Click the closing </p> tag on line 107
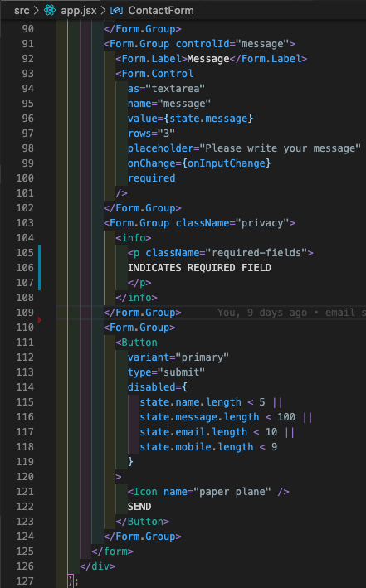Screen dimensions: 366x588 pyautogui.click(x=139, y=283)
